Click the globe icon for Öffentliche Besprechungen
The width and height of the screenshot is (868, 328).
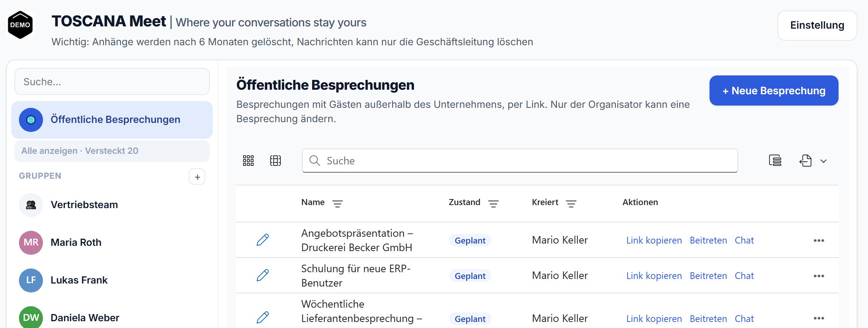point(31,120)
